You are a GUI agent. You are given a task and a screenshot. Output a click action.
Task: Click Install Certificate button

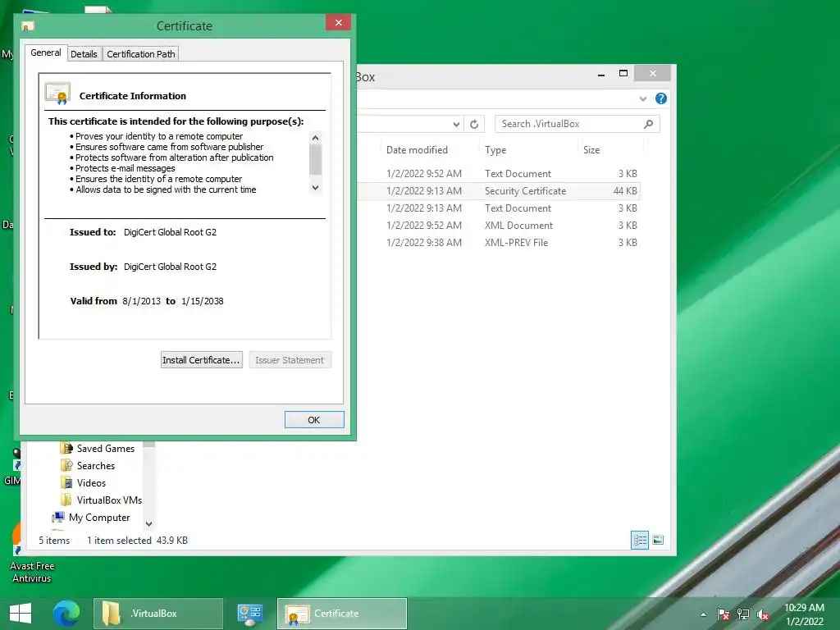click(202, 360)
